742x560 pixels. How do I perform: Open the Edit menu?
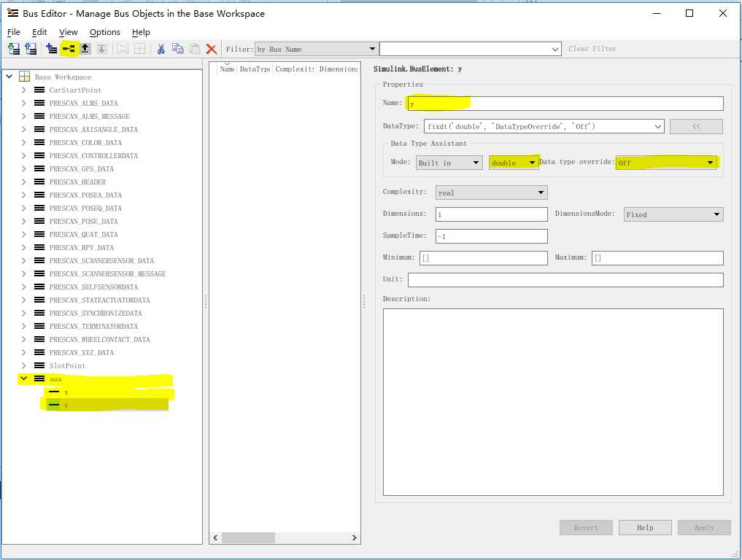(x=39, y=32)
